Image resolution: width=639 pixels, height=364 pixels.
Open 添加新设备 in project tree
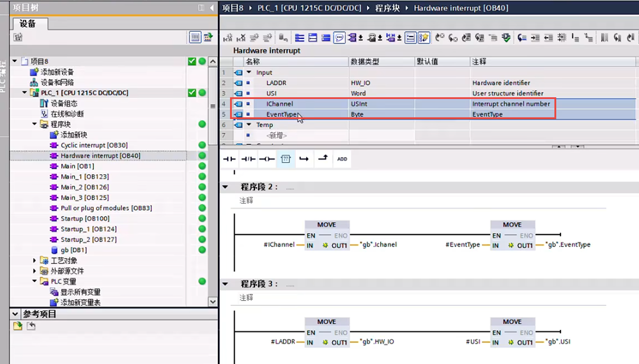tap(57, 72)
